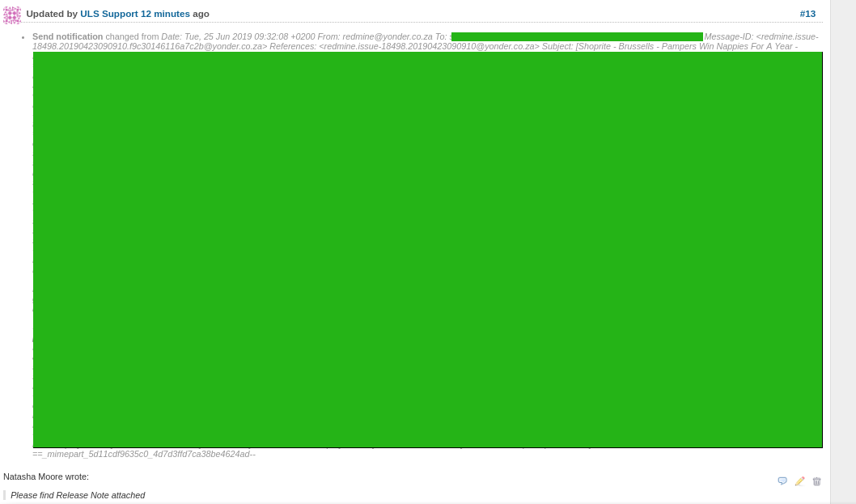Click quoted text 'Please find Release Note attached'
The height and width of the screenshot is (504, 856).
pos(78,495)
